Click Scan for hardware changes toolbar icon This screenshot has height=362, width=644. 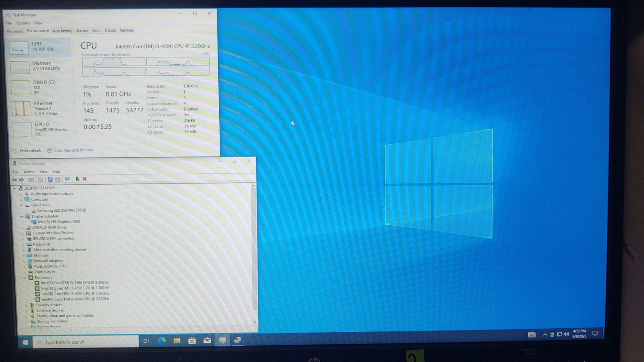pyautogui.click(x=67, y=179)
